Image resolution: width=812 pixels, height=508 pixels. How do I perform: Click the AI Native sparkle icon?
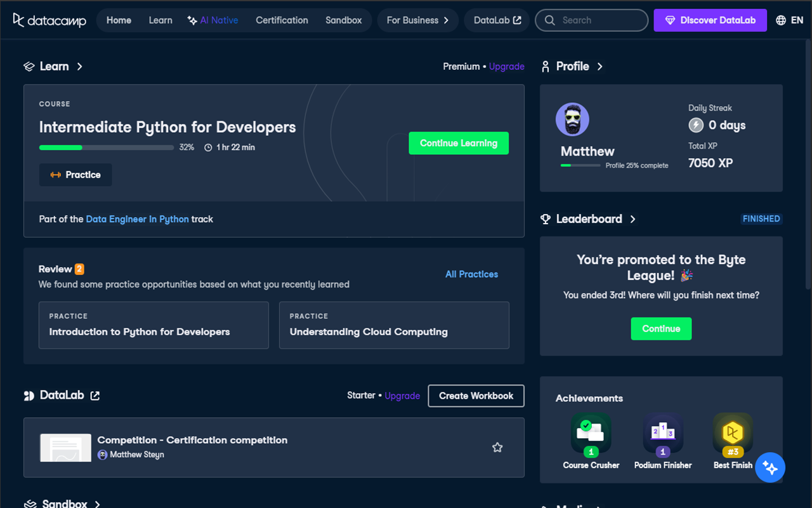[192, 20]
